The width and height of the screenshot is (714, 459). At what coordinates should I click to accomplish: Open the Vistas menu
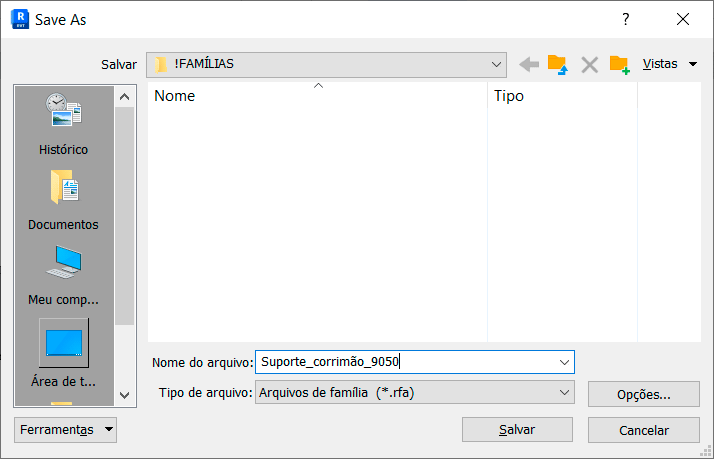coord(669,64)
